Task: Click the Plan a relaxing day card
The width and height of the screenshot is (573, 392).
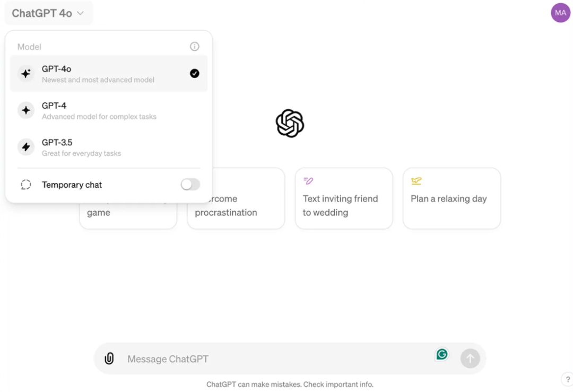Action: (452, 199)
